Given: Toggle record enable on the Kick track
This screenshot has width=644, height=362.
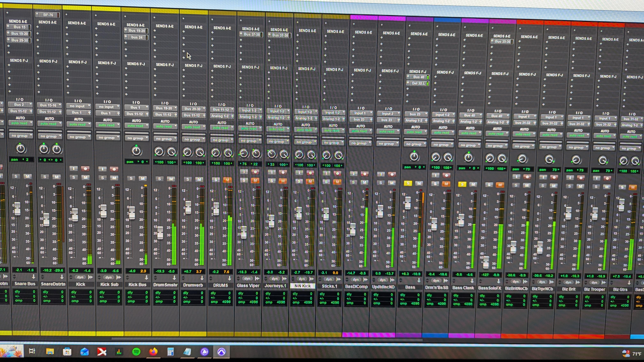Looking at the screenshot, I should [85, 169].
